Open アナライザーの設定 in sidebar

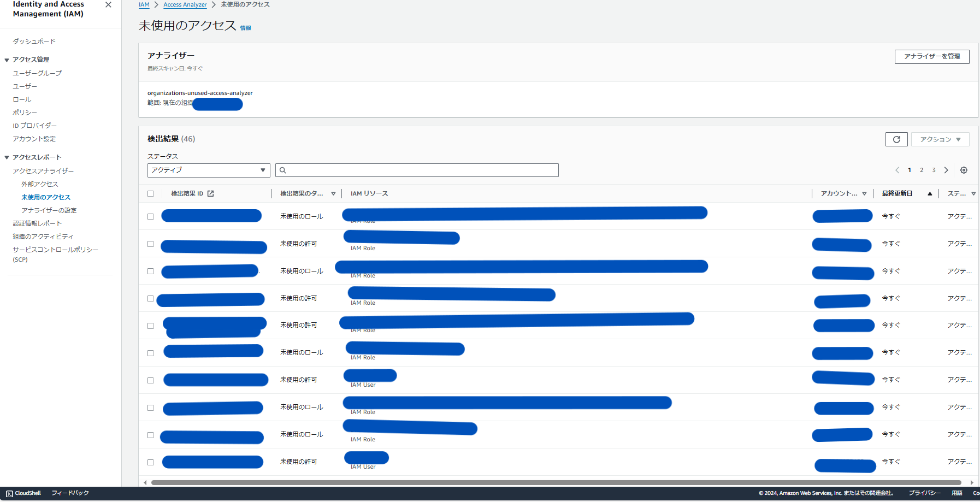(x=49, y=210)
